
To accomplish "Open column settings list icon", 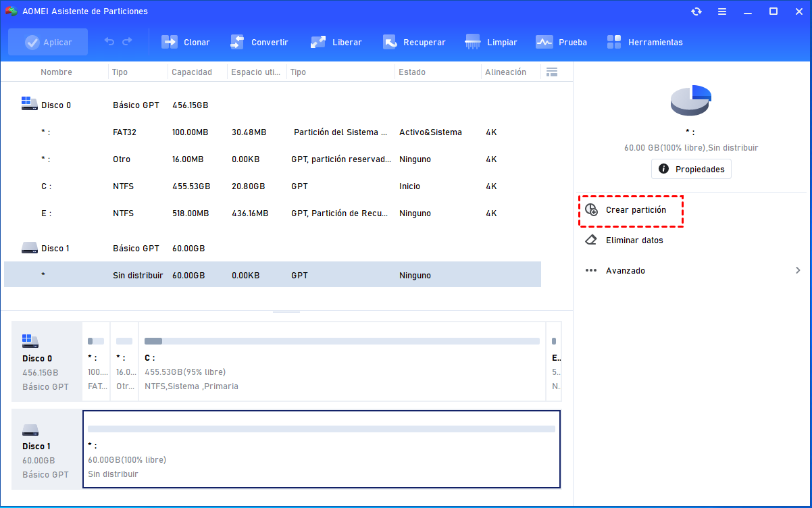I will tap(551, 72).
